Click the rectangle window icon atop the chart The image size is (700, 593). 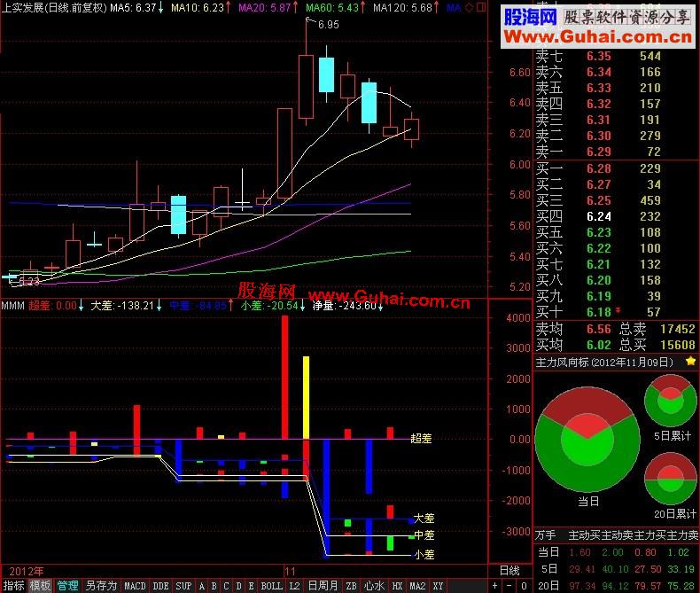pos(481,8)
